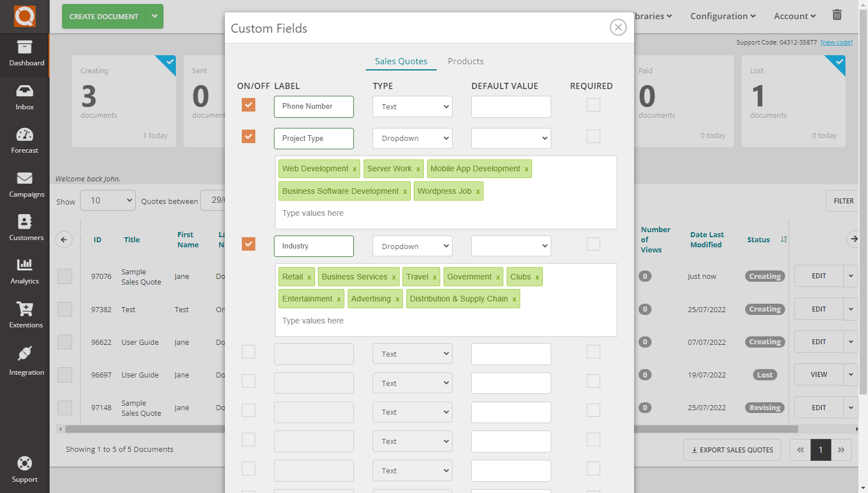Viewport: 868px width, 493px height.
Task: Disable the Phone Number custom field
Action: 249,105
